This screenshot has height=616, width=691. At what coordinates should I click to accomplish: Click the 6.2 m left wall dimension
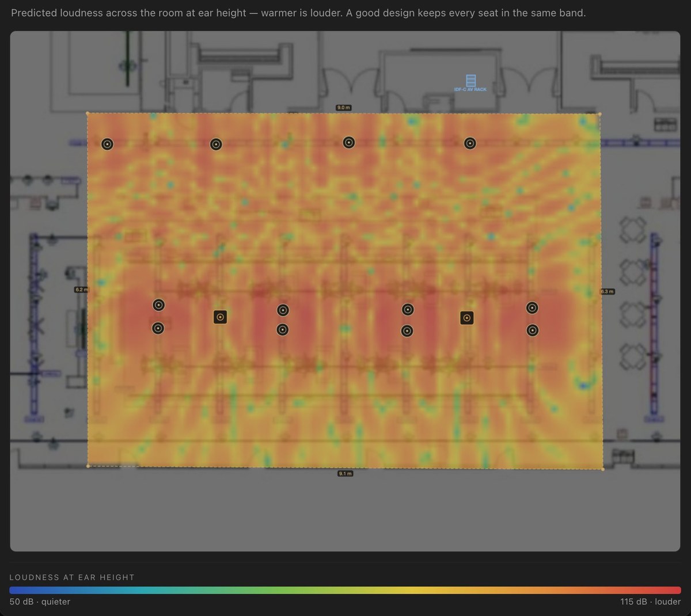[x=82, y=290]
